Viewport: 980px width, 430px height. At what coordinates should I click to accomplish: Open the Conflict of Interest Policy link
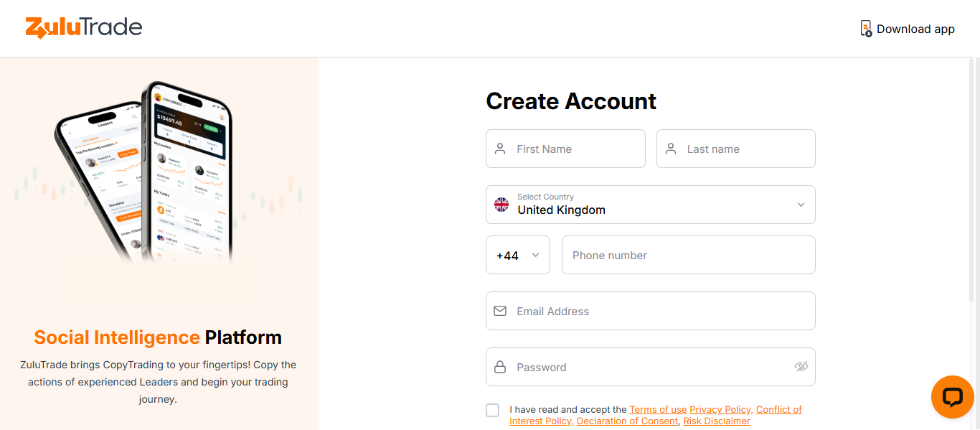[x=779, y=409]
